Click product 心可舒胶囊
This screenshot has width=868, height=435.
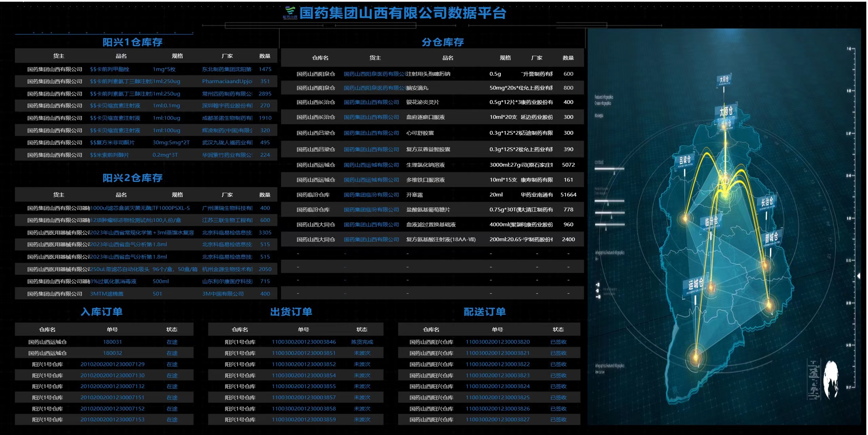pyautogui.click(x=420, y=133)
